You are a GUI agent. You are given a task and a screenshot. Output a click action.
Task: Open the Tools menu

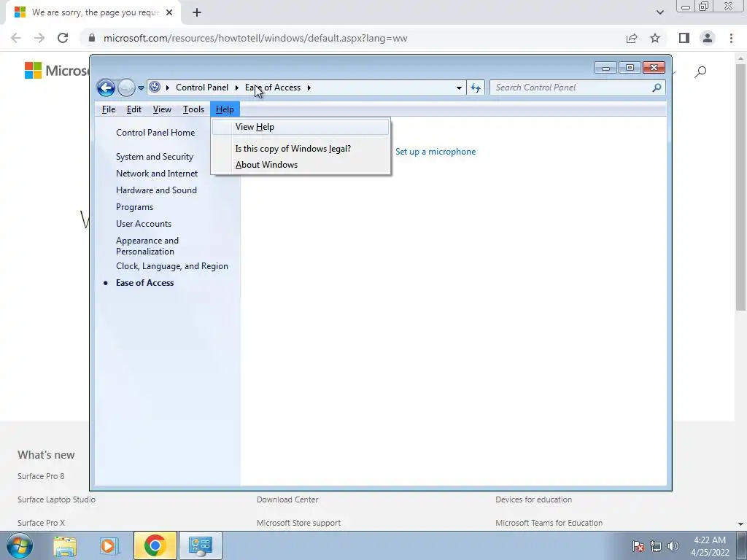(x=193, y=109)
